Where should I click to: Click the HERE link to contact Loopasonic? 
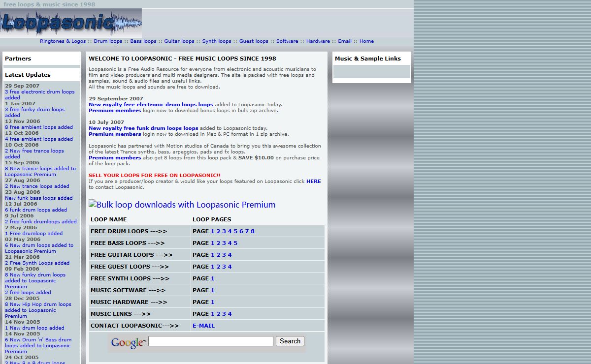click(313, 182)
